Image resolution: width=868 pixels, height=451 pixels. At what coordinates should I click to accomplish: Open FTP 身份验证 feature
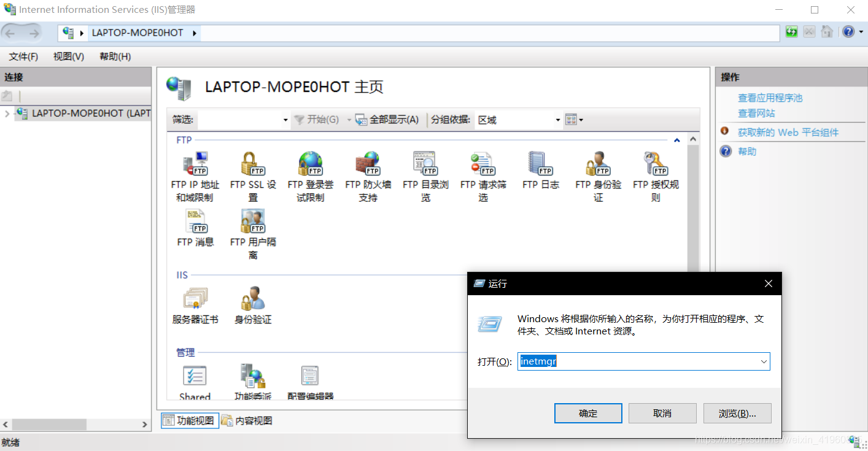[598, 177]
